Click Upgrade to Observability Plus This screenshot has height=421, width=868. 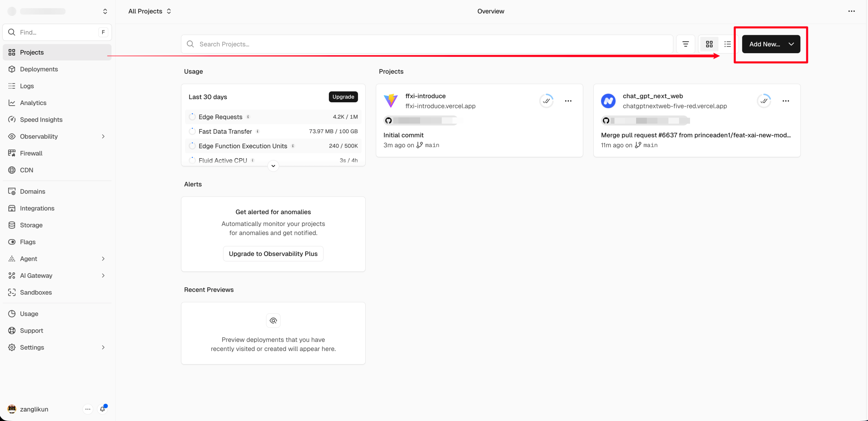pyautogui.click(x=273, y=254)
